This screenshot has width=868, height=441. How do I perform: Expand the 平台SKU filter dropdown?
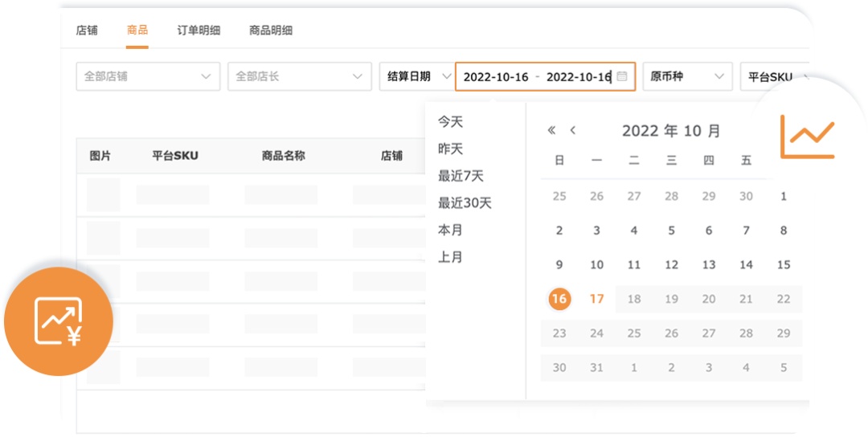pos(774,77)
